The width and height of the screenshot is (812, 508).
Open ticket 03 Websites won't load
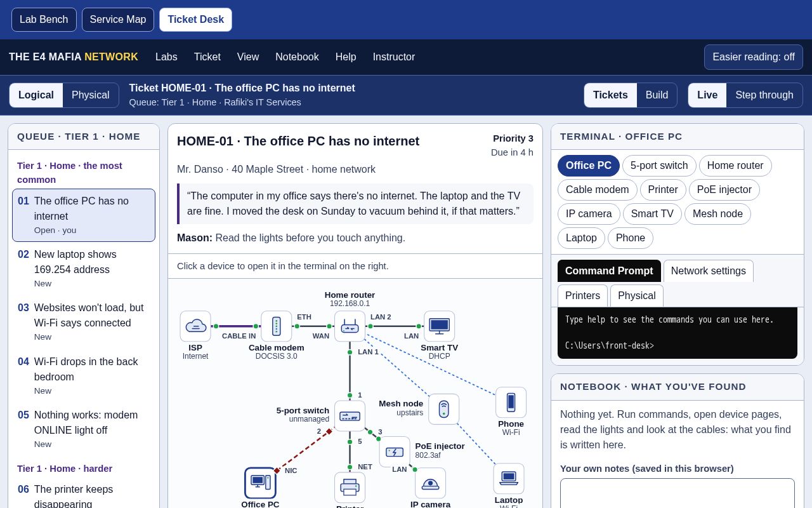84,322
